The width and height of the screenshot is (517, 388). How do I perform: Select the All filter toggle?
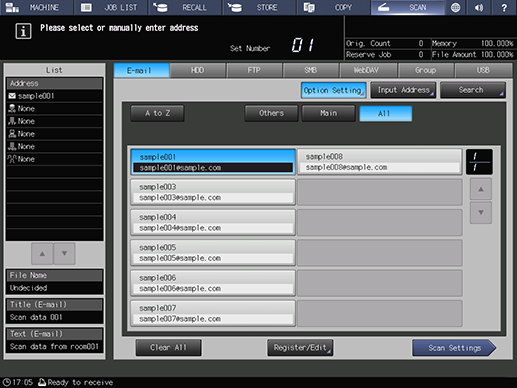pyautogui.click(x=385, y=114)
